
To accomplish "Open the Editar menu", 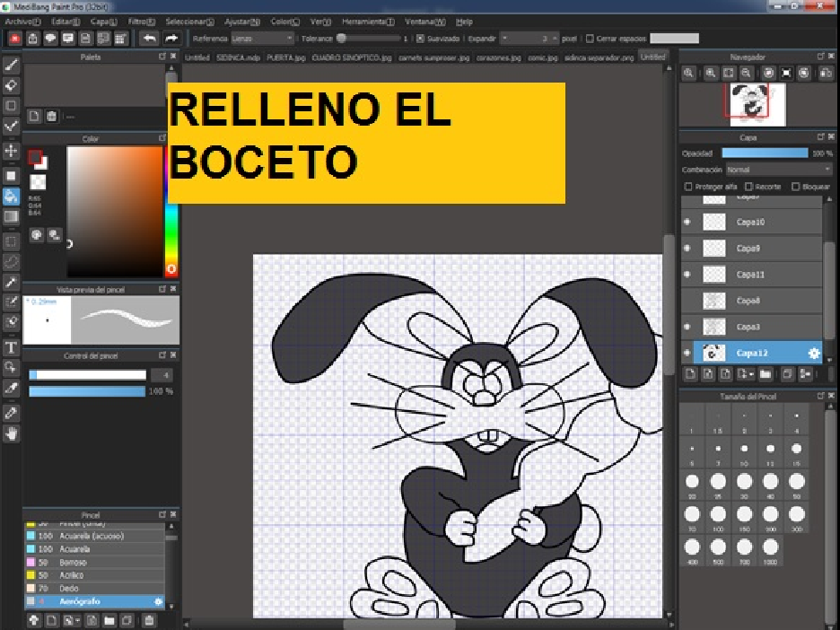I will click(66, 22).
